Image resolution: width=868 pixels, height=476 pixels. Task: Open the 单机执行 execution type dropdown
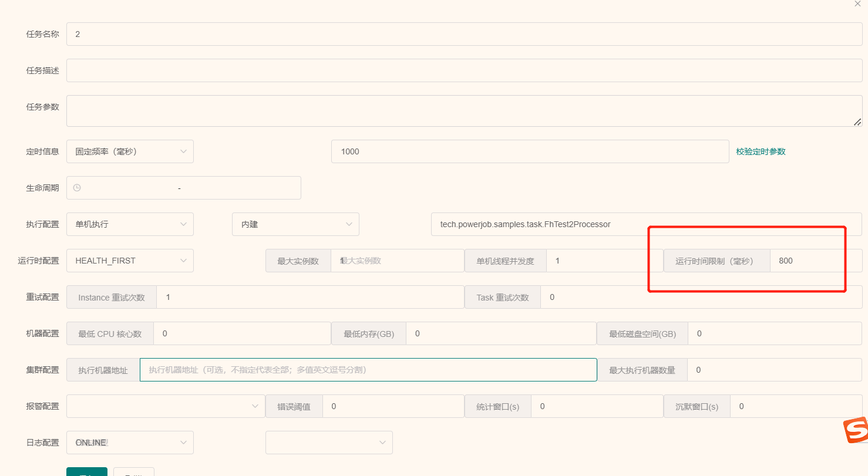[130, 224]
